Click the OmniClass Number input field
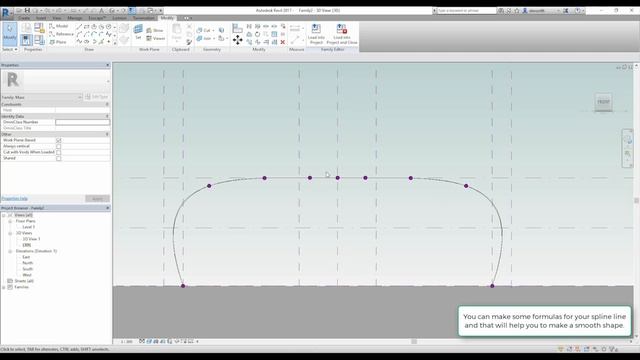Image resolution: width=640 pixels, height=360 pixels. coord(82,122)
